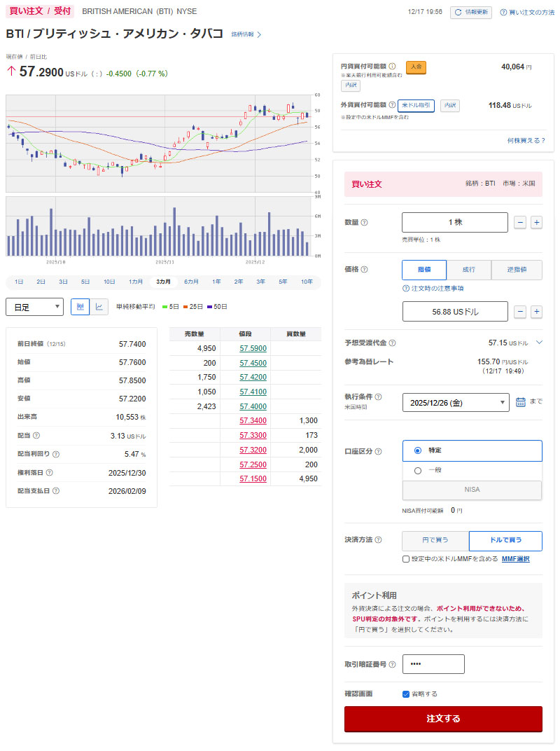Select the 特定 account radio button
Viewport: 560px width, 751px height.
point(418,450)
